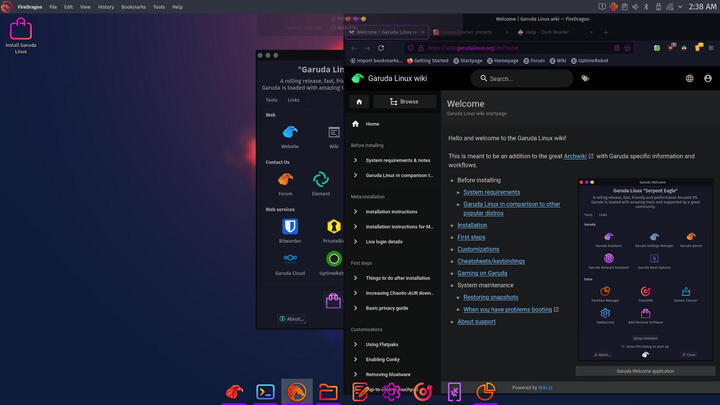
Task: Open the language globe icon in wiki
Action: 689,79
